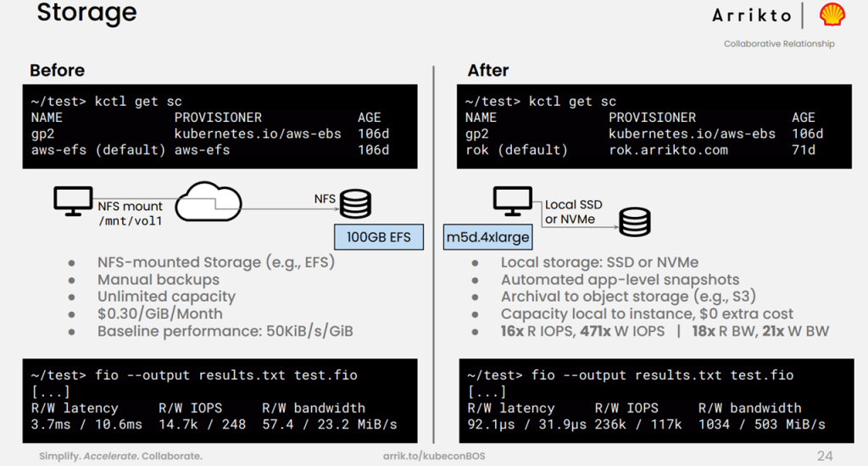Click the aws-efs (default) storage class row
Image resolution: width=868 pixels, height=466 pixels.
(210, 150)
